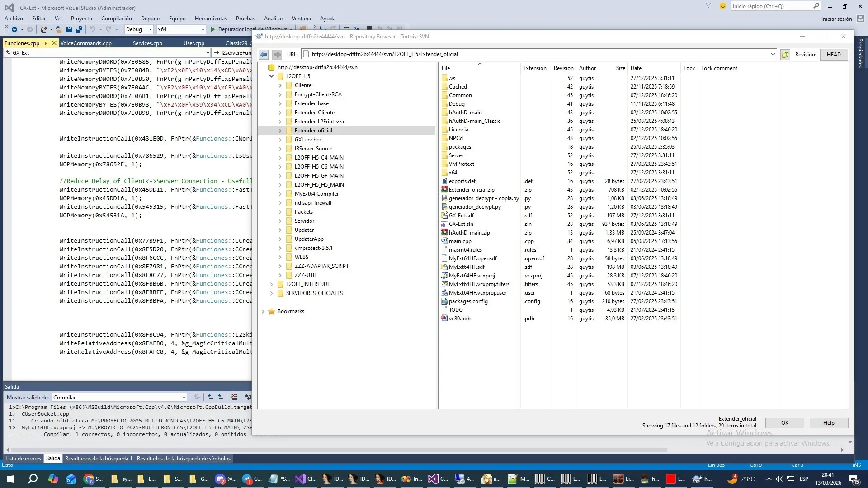
Task: Toggle word wrap in the output panel
Action: [247, 397]
